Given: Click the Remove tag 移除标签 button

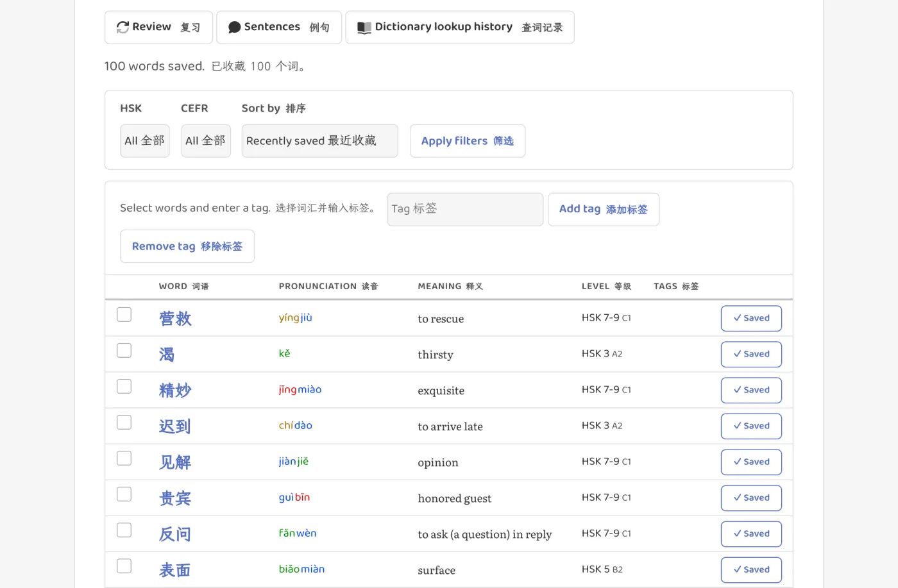Looking at the screenshot, I should click(187, 246).
